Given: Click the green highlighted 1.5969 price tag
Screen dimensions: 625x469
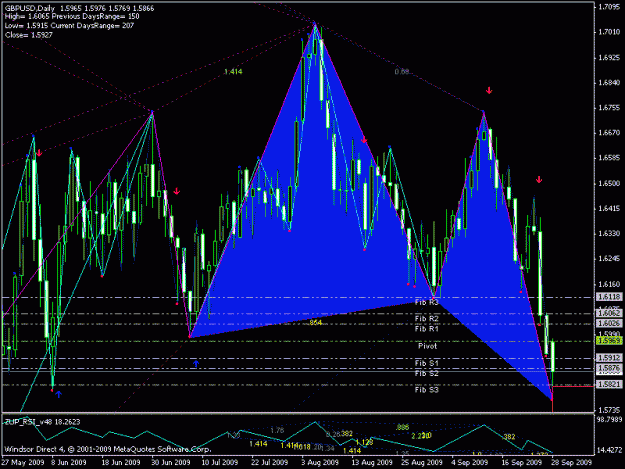Looking at the screenshot, I should click(609, 341).
